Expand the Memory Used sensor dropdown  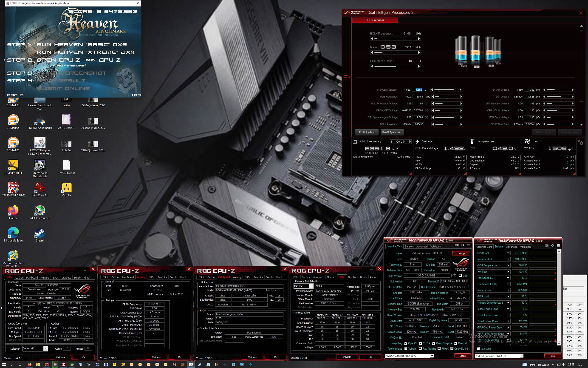tap(508, 290)
